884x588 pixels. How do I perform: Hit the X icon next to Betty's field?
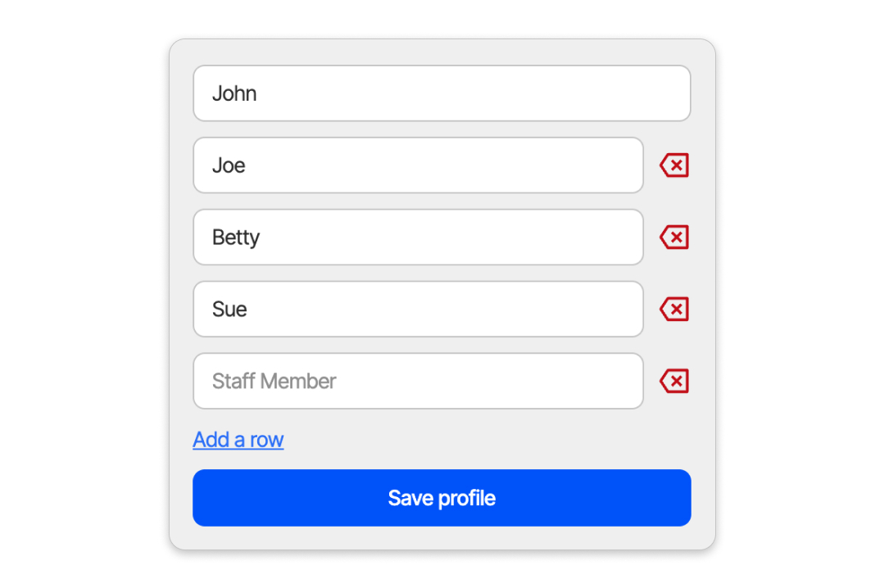(674, 237)
